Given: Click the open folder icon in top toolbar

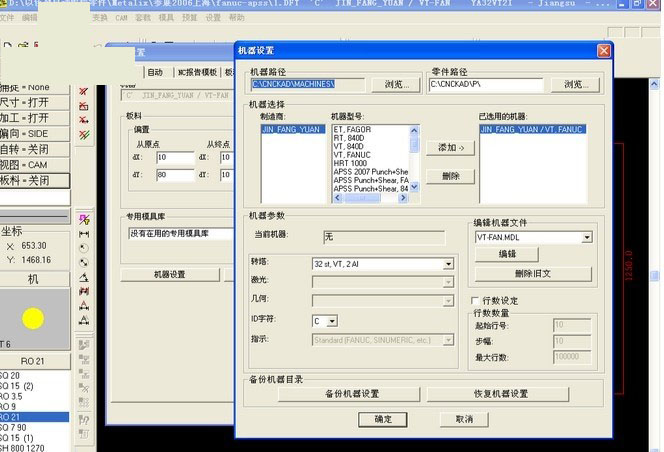Looking at the screenshot, I should 23,45.
